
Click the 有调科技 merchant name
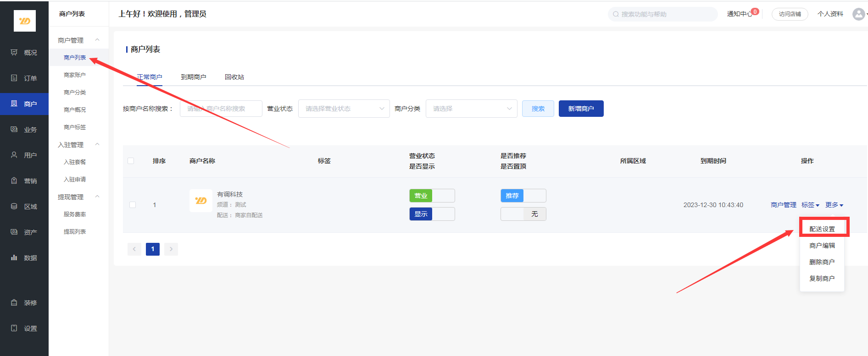click(x=230, y=194)
